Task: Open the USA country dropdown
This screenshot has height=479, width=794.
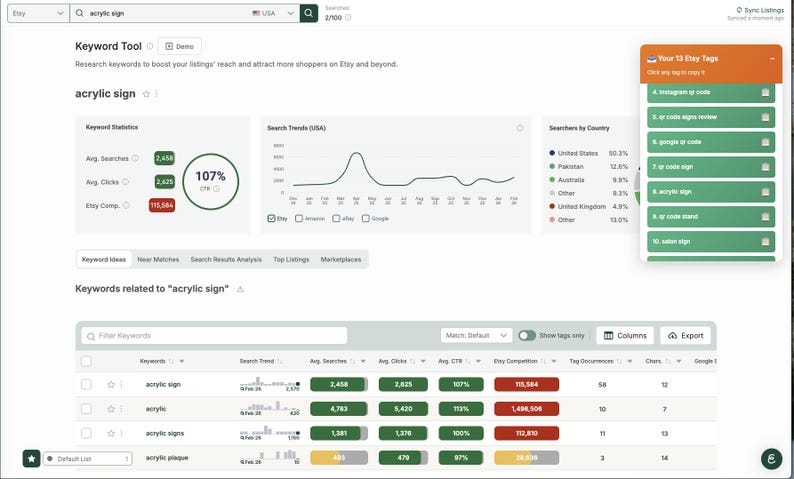Action: (x=273, y=13)
